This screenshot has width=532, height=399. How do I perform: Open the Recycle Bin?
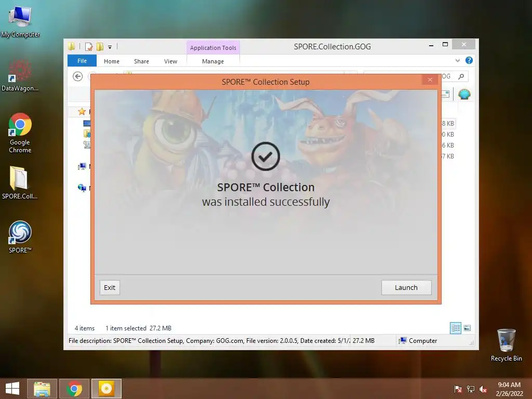[x=506, y=345]
